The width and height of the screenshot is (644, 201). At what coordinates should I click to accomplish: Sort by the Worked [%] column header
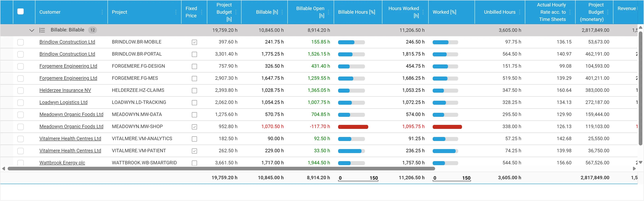click(444, 12)
